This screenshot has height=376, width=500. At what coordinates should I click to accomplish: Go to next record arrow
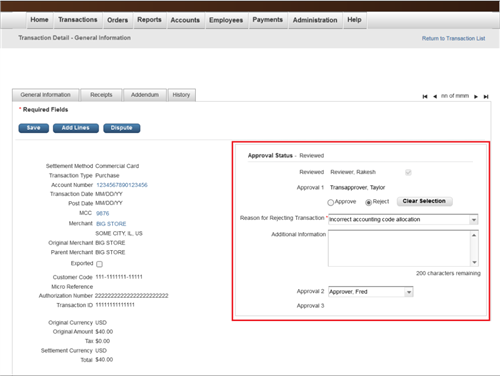coord(476,97)
